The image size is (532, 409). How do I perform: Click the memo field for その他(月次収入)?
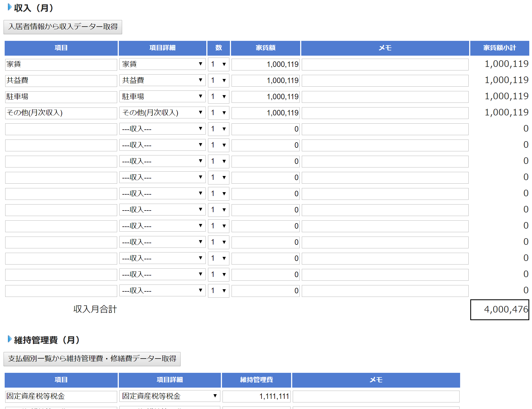pos(385,113)
